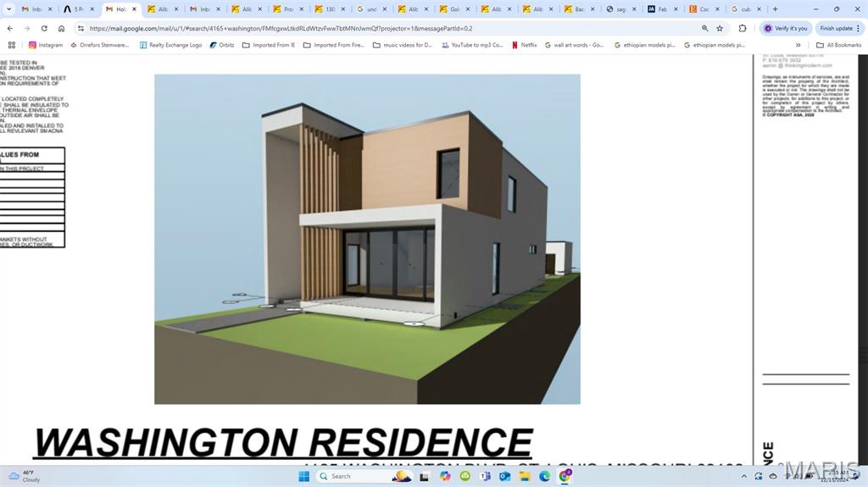
Task: Open the Realty Exchange Logo bookmark
Action: [170, 45]
